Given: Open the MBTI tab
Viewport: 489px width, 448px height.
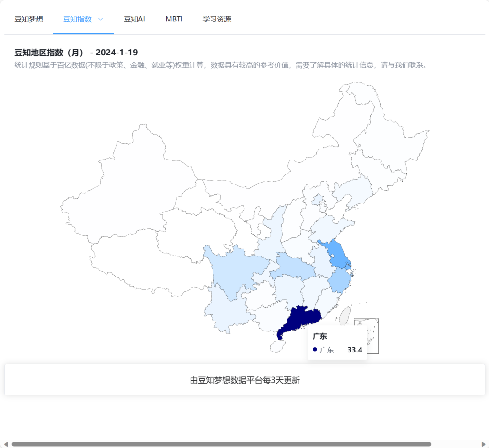Looking at the screenshot, I should 174,19.
